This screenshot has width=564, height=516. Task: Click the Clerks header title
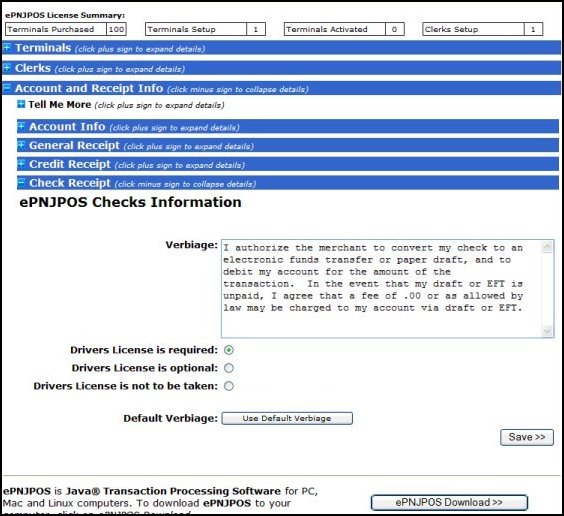(33, 68)
